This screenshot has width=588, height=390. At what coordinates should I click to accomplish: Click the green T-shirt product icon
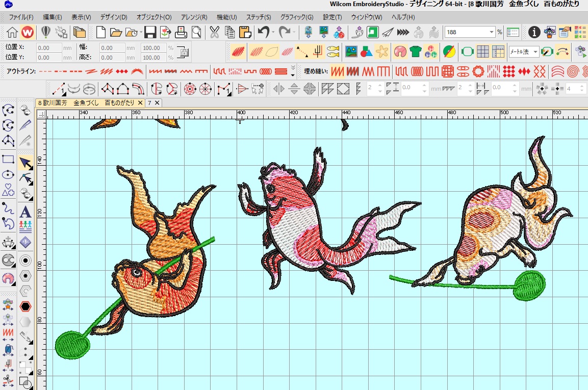tap(415, 51)
